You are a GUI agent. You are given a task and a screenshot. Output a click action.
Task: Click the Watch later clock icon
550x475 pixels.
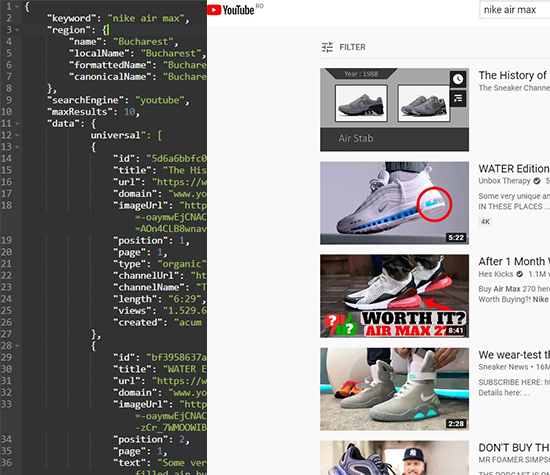click(x=458, y=79)
